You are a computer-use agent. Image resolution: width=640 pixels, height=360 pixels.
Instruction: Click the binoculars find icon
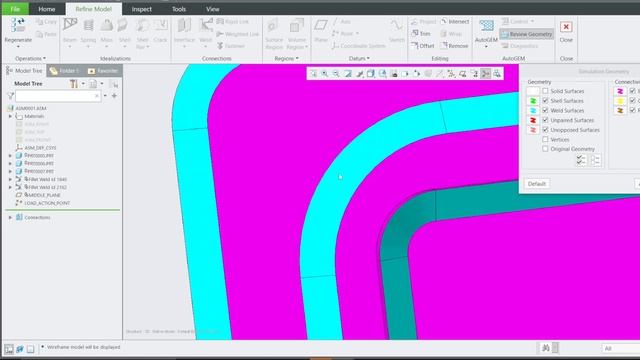click(x=546, y=348)
